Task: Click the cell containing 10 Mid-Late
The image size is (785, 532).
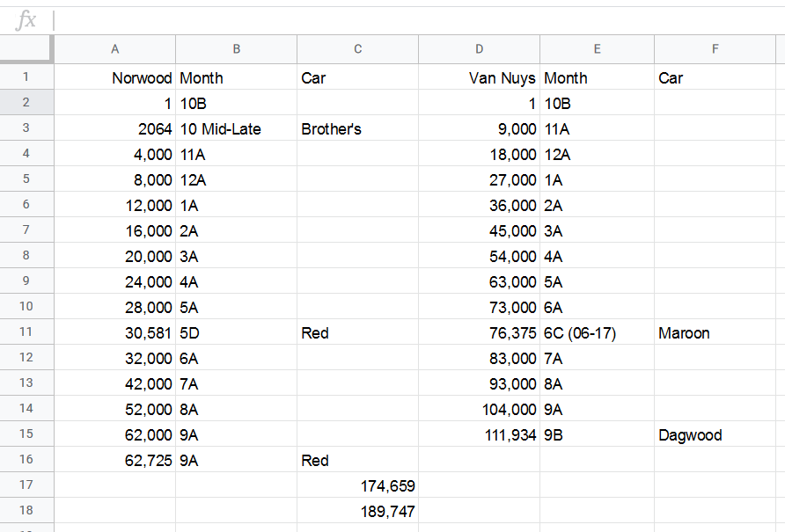Action: tap(236, 129)
